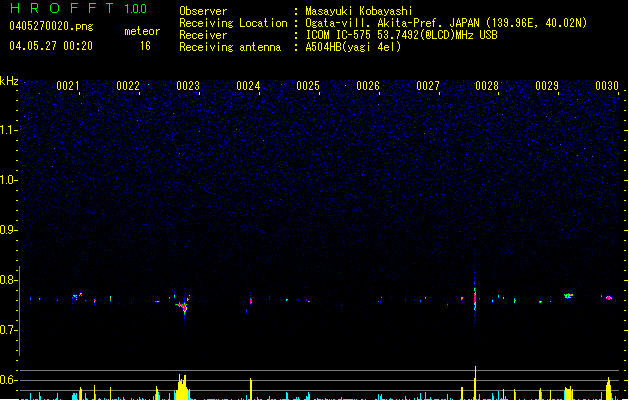
Task: Click the date stamp 04.05.27 00:20
Action: point(51,46)
